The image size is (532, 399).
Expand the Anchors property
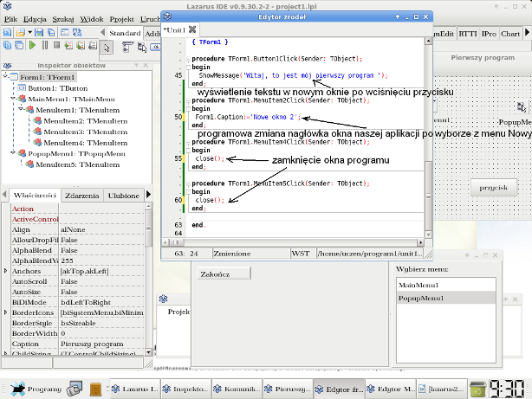tap(5, 271)
